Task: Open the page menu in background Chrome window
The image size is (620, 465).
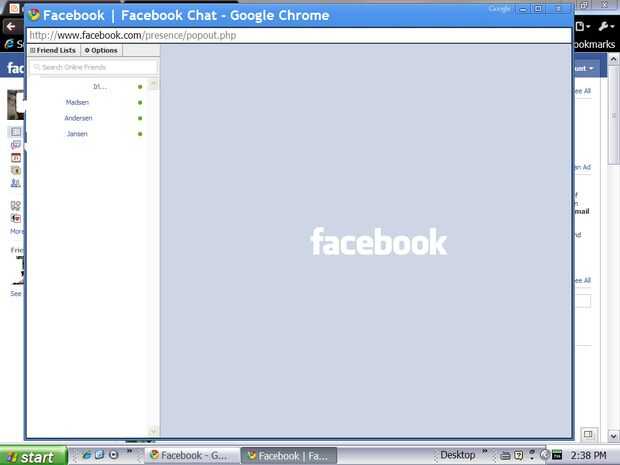Action: coord(582,26)
